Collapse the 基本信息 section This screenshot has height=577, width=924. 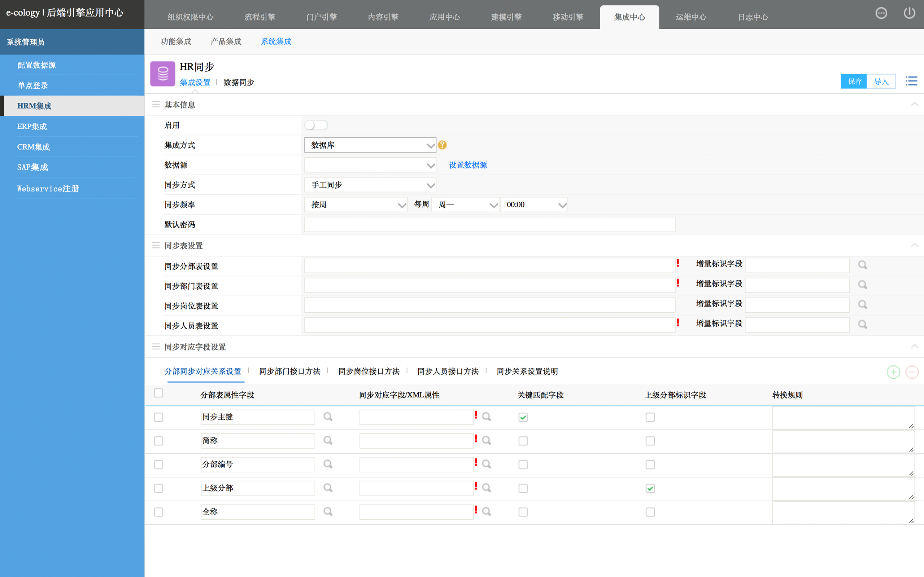914,104
